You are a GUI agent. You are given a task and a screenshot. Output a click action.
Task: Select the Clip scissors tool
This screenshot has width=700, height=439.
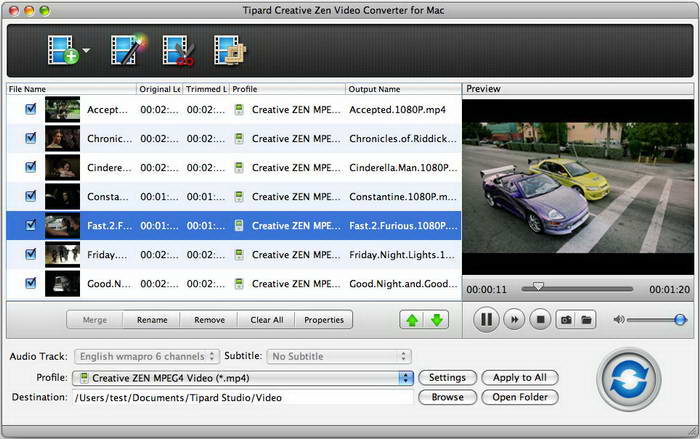(x=178, y=50)
